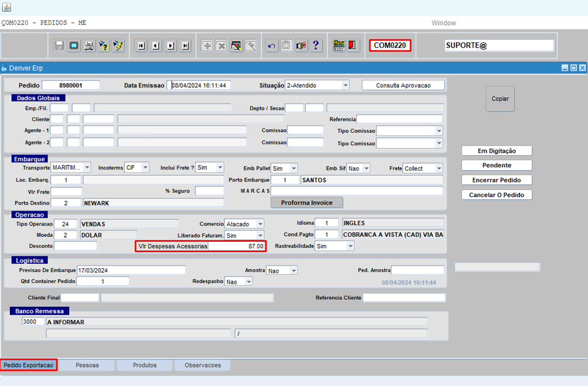
Task: Expand the Incoterms dropdown
Action: tap(145, 168)
